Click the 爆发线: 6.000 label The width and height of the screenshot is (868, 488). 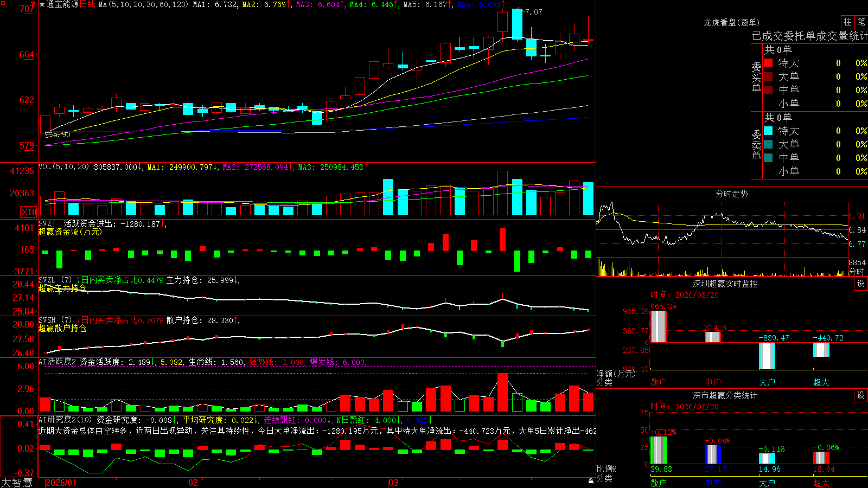pos(338,362)
